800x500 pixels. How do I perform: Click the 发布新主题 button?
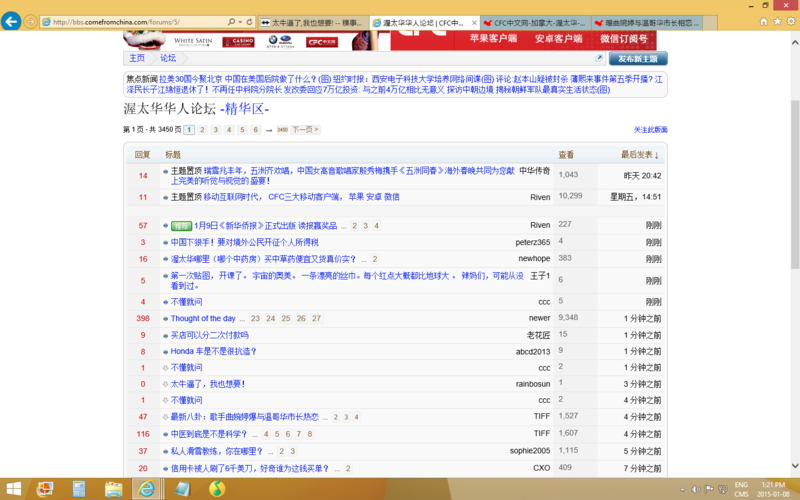pos(637,58)
